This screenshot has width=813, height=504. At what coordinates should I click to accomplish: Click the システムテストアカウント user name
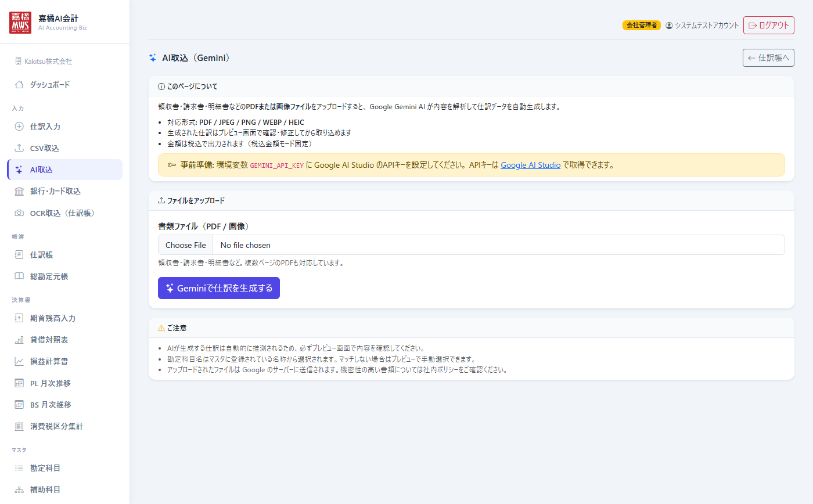[x=707, y=26]
